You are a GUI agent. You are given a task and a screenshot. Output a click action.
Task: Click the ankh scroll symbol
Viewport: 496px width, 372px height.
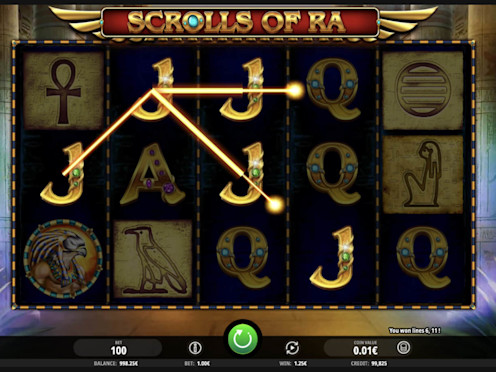[x=64, y=91]
